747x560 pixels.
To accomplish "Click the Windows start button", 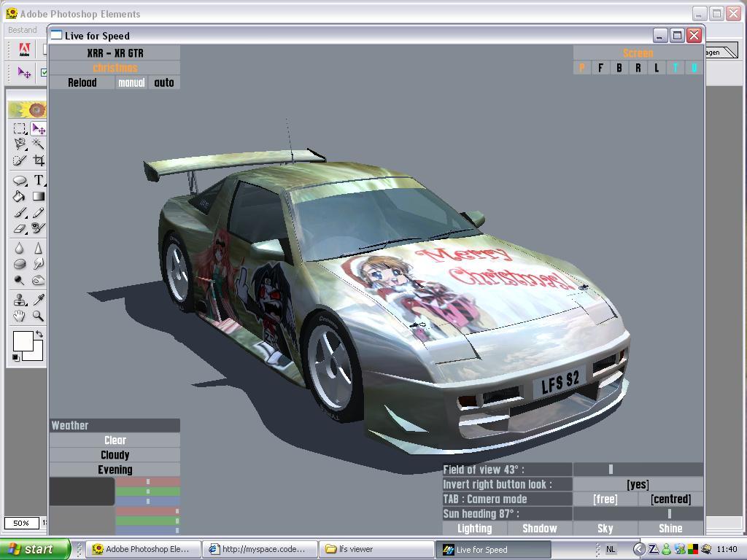I will 35,549.
